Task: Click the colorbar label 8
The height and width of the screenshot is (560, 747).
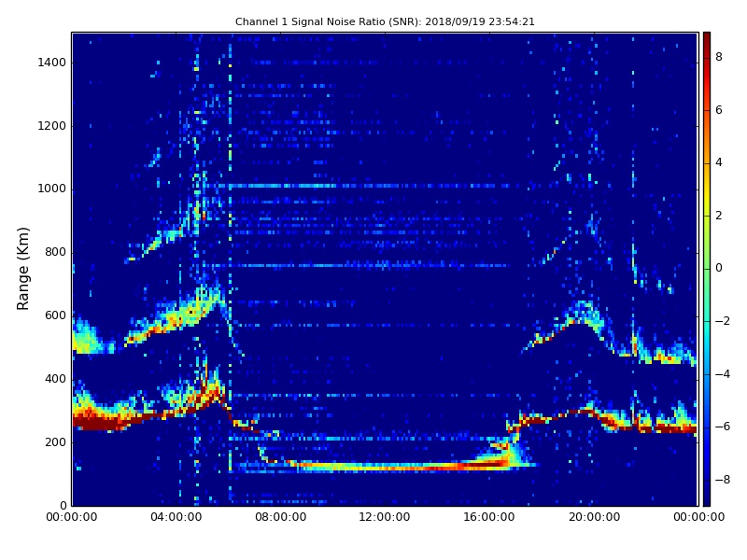Action: point(719,57)
